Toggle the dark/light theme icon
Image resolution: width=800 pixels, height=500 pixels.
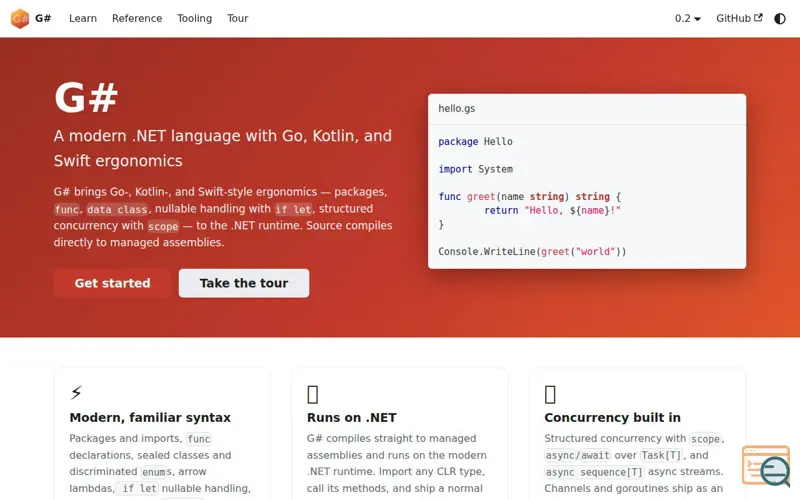click(x=780, y=19)
